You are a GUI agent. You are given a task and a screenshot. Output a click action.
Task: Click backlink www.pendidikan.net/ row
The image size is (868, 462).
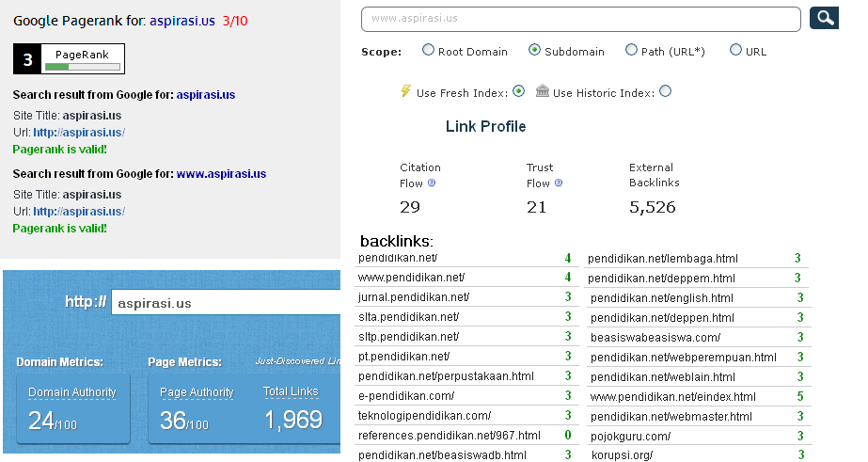tap(466, 278)
